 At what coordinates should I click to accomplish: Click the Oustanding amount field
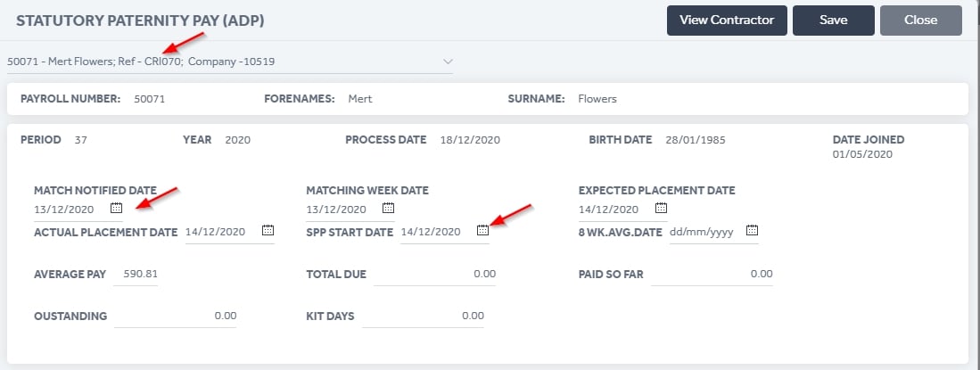pos(176,317)
